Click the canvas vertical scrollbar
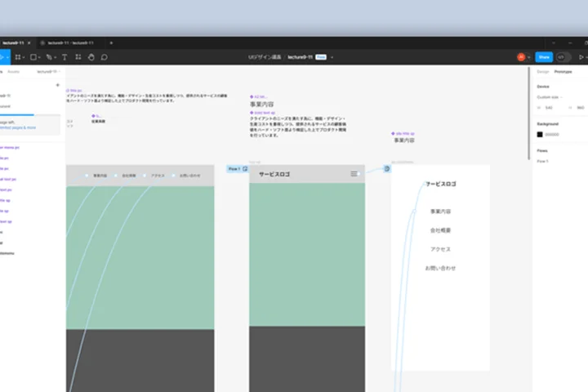Screen dimensions: 588x392 [x=528, y=113]
